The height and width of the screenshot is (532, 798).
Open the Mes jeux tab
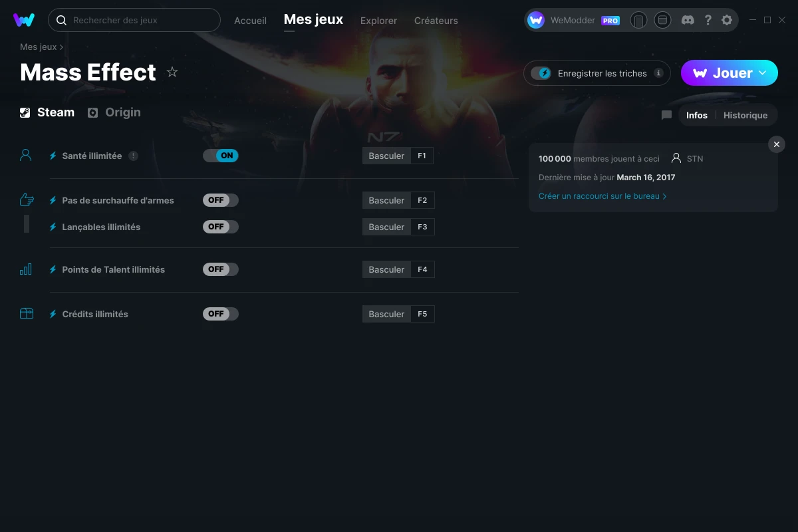(313, 20)
